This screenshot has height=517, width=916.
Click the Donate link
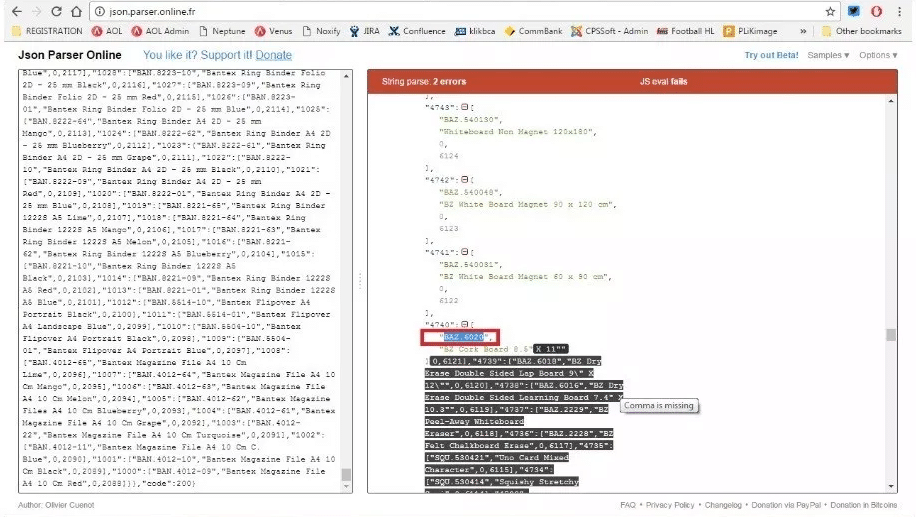(273, 55)
